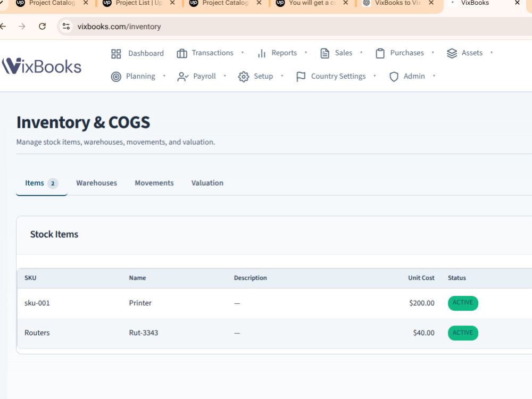
Task: Click the 'Routers' SKU cell
Action: [x=37, y=333]
